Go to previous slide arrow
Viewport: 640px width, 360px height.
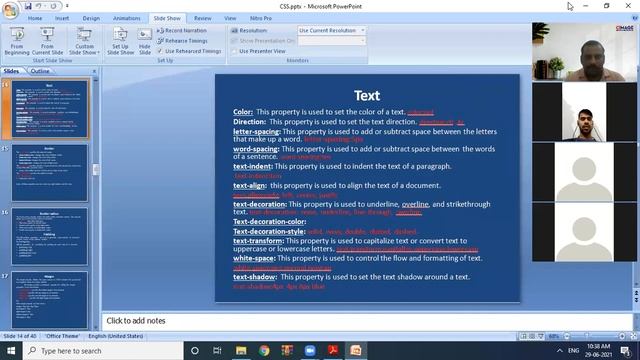(636, 293)
